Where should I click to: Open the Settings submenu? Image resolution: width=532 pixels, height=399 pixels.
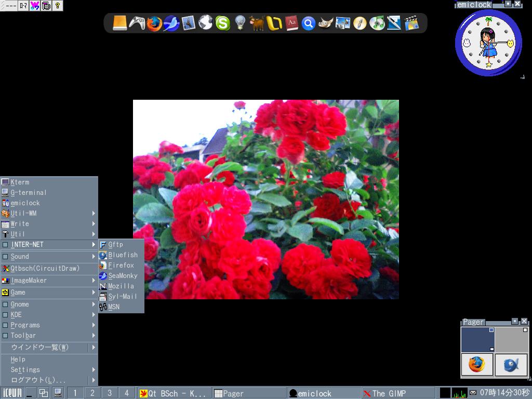pyautogui.click(x=49, y=370)
